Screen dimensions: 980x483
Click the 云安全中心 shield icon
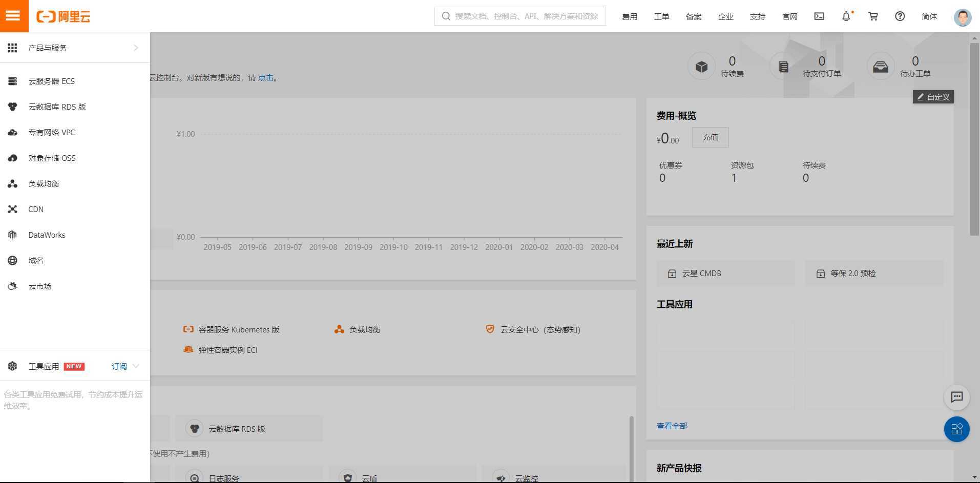pos(490,329)
